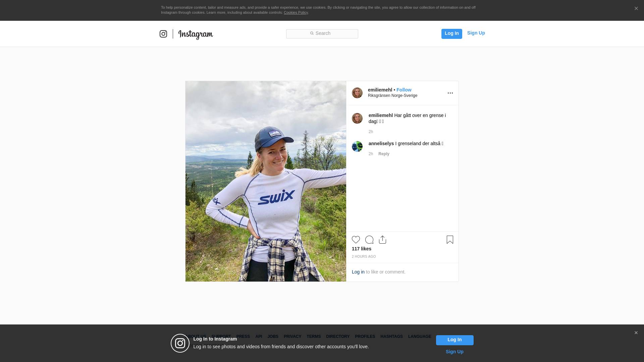Open SUPPORT footer link
The width and height of the screenshot is (644, 362).
click(221, 337)
